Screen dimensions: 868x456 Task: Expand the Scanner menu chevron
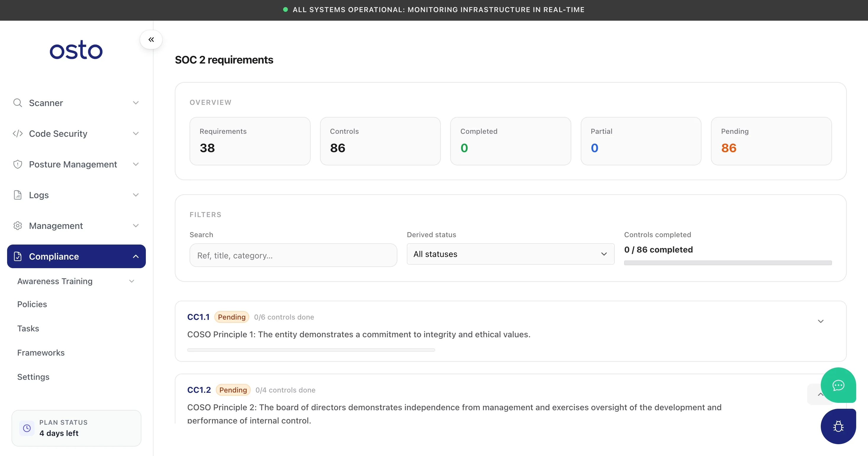136,102
